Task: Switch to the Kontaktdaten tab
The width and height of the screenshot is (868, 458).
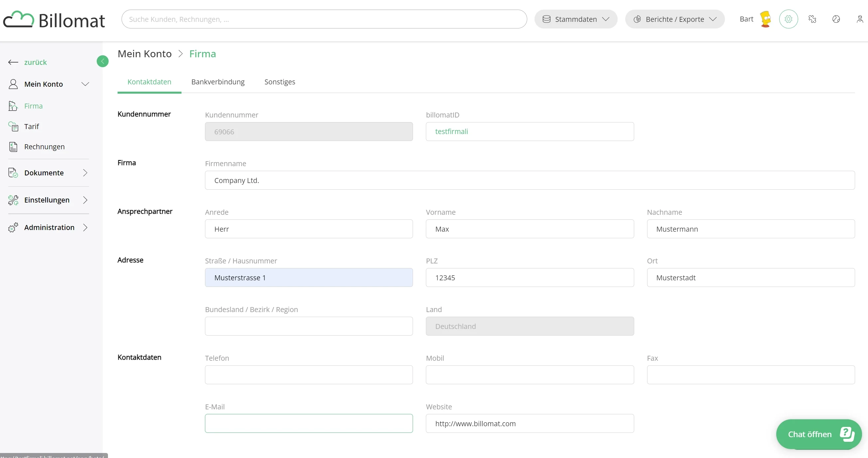Action: [x=149, y=82]
